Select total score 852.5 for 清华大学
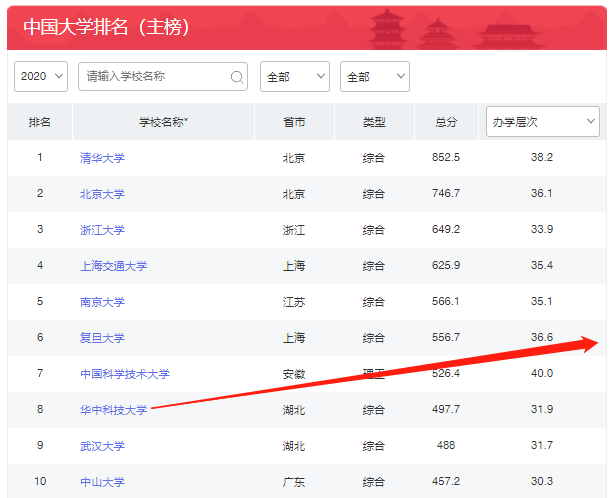The height and width of the screenshot is (498, 611). tap(446, 157)
